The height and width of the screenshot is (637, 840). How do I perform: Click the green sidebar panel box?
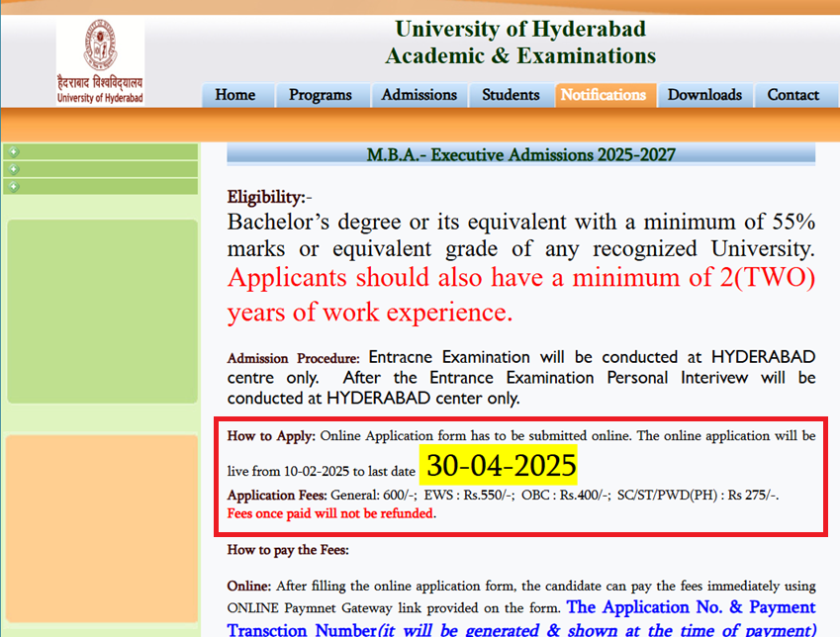point(102,312)
